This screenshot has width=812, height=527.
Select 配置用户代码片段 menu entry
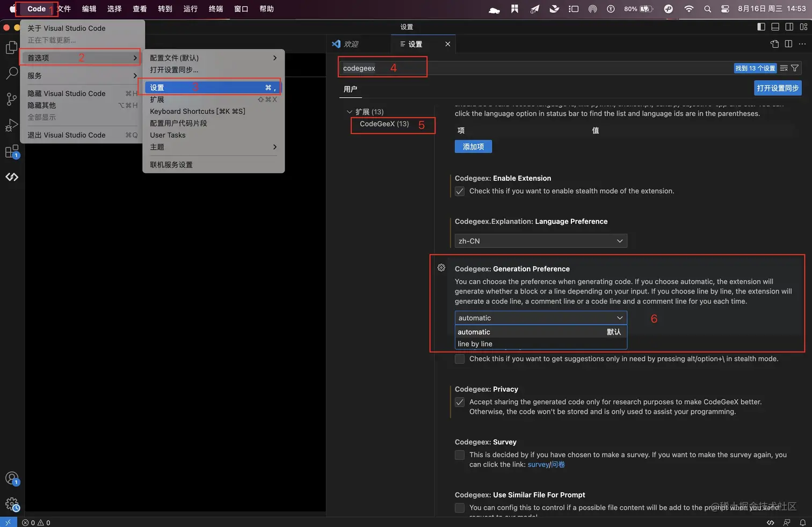coord(213,123)
